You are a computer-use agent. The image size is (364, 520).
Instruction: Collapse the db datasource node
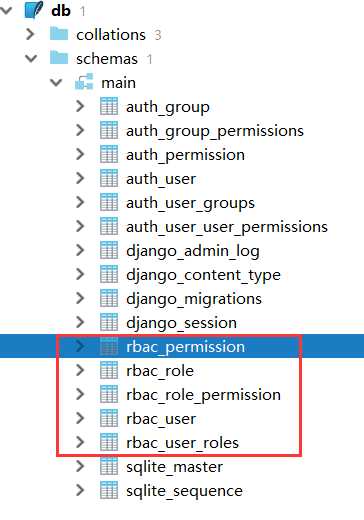6,10
